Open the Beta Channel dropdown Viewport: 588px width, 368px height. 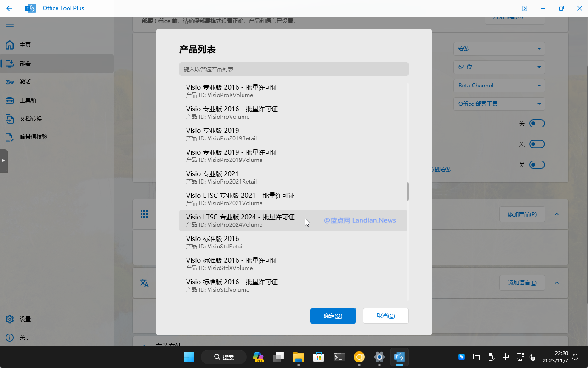pyautogui.click(x=499, y=86)
